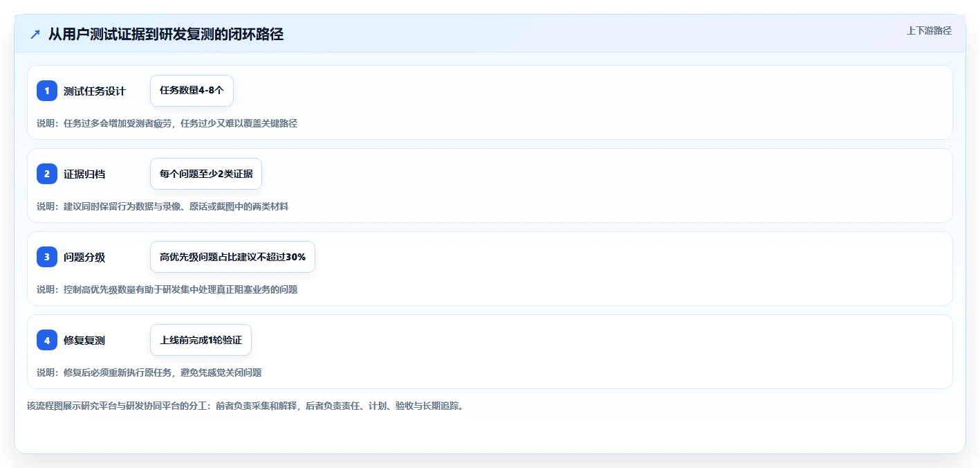Click the 上下游路径 label
This screenshot has width=980, height=468.
[x=929, y=30]
